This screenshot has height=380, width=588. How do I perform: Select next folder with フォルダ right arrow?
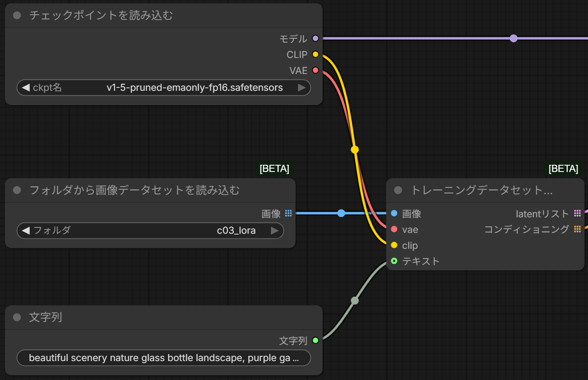[275, 231]
